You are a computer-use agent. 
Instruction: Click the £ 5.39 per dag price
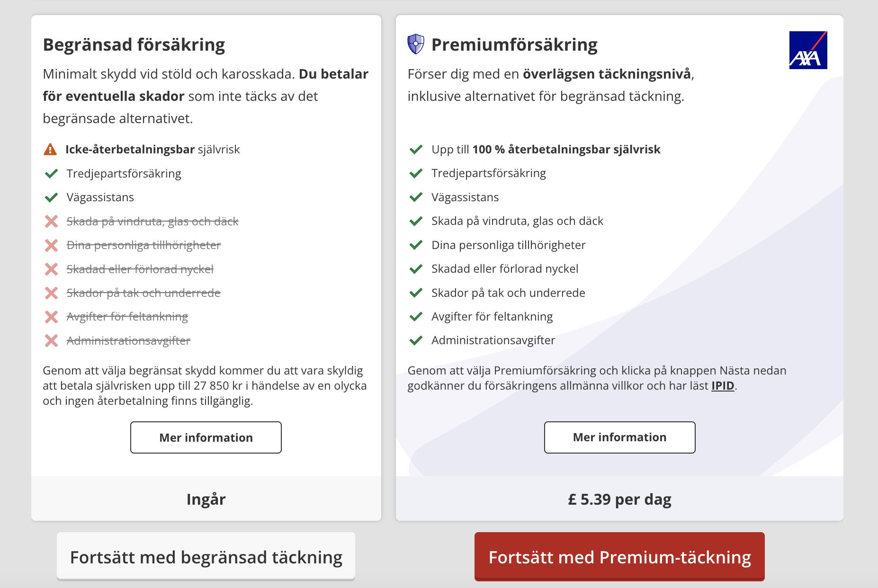(619, 499)
